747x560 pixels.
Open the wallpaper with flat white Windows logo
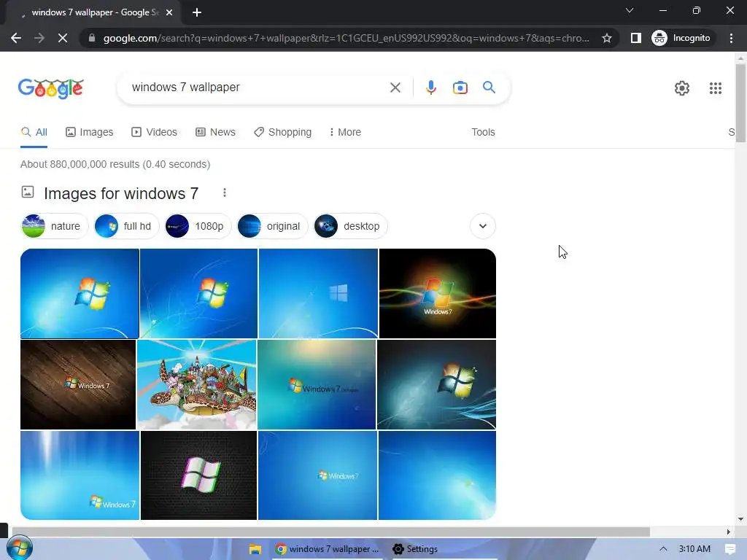click(318, 293)
